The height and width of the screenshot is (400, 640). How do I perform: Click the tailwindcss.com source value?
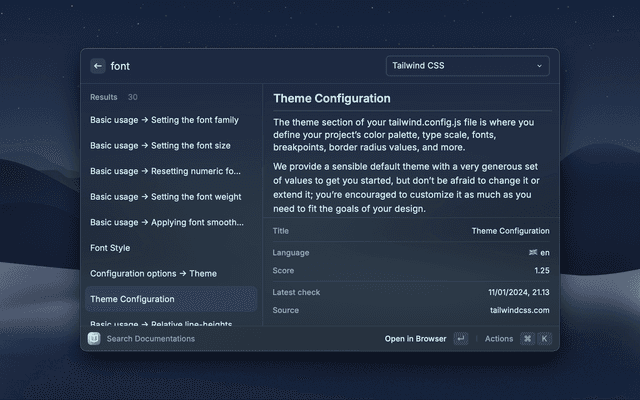click(x=519, y=311)
